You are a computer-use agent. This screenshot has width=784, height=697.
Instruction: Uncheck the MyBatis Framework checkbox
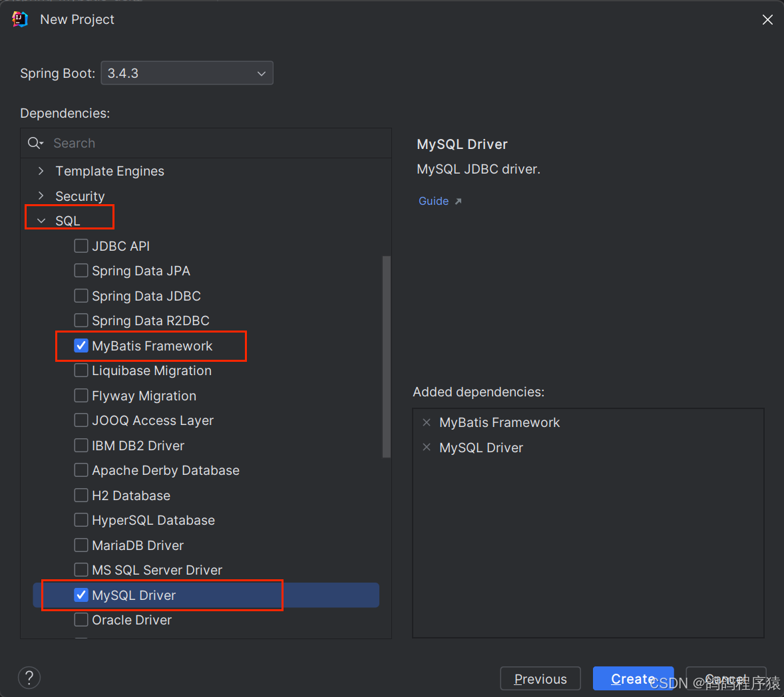pos(81,346)
